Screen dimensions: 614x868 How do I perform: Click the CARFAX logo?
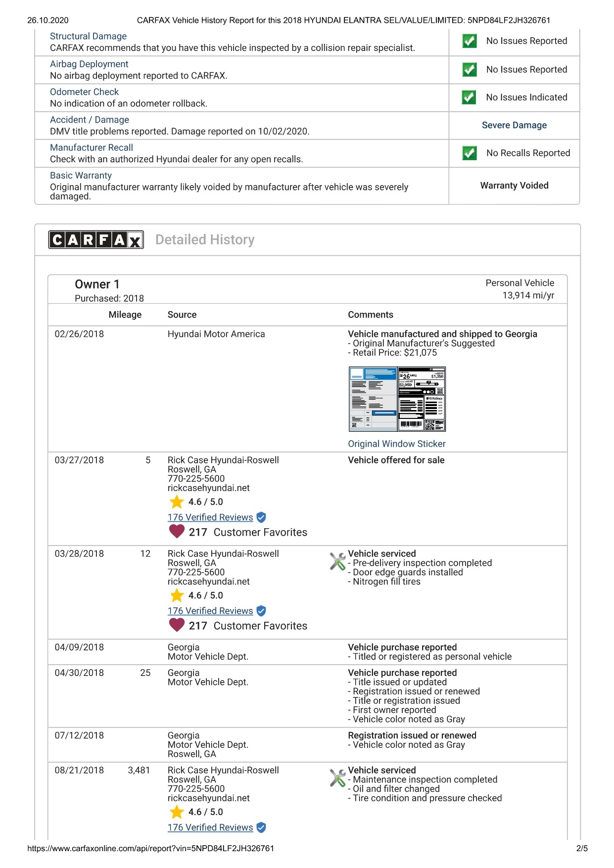pos(96,240)
